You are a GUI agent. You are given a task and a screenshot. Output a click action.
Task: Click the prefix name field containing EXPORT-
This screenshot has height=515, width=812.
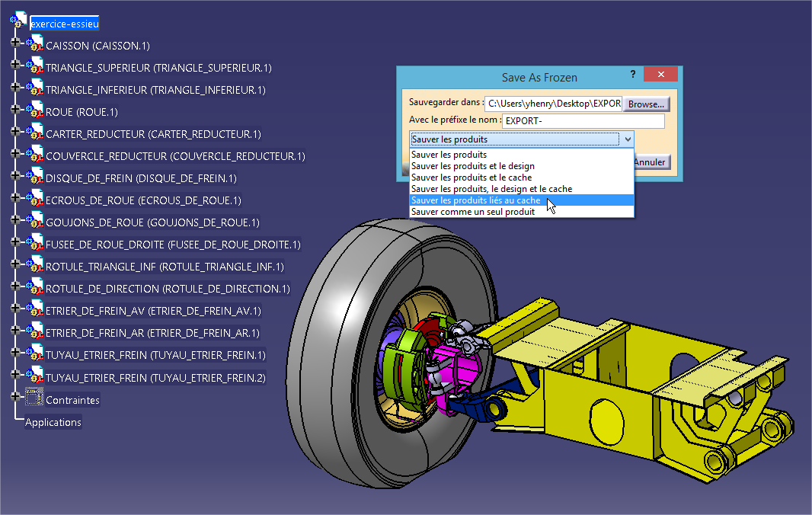tap(583, 120)
